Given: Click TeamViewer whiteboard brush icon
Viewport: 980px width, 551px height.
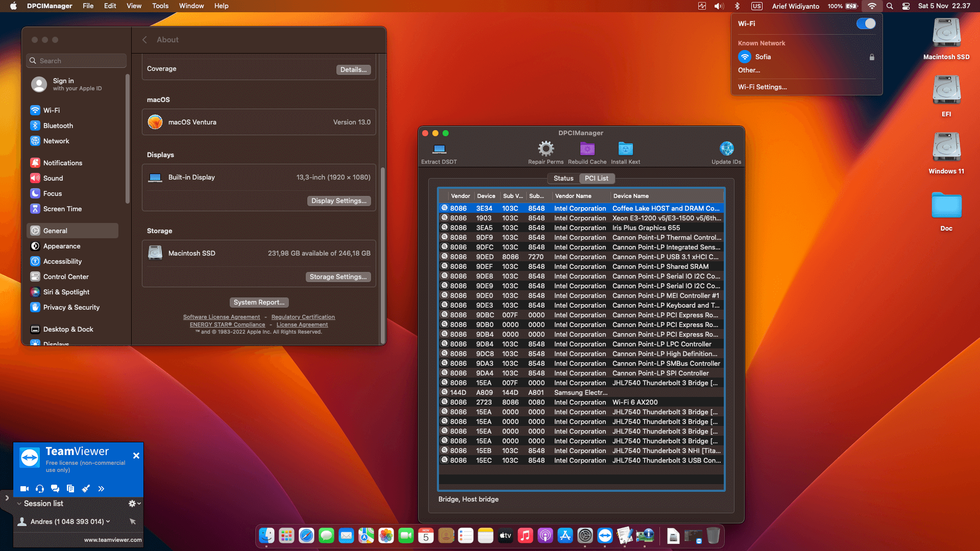Looking at the screenshot, I should point(86,489).
